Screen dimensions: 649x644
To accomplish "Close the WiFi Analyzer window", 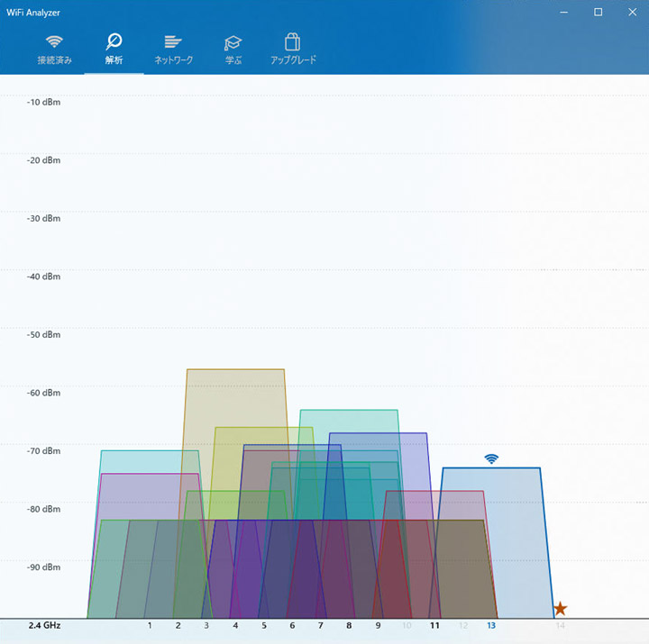I will (633, 12).
